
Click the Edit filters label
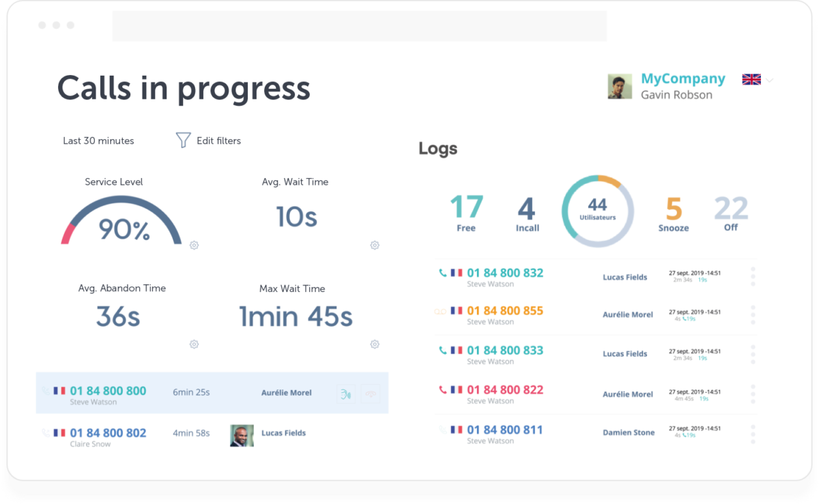(x=218, y=141)
